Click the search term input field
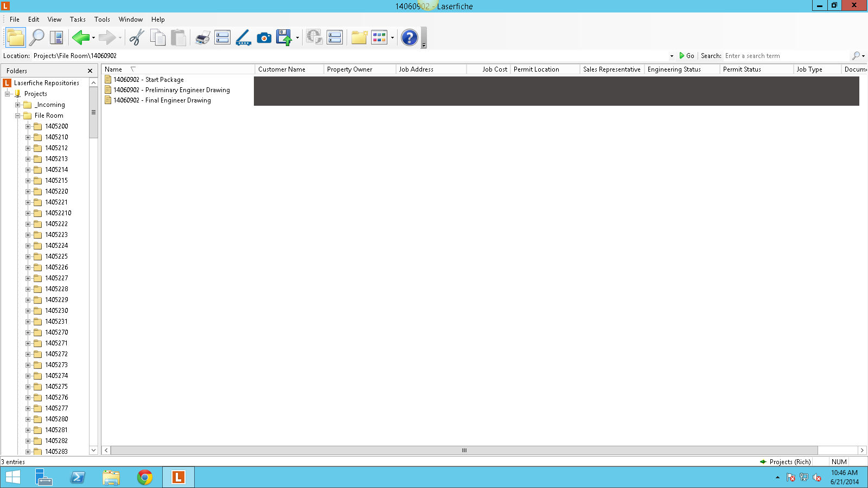 tap(786, 56)
